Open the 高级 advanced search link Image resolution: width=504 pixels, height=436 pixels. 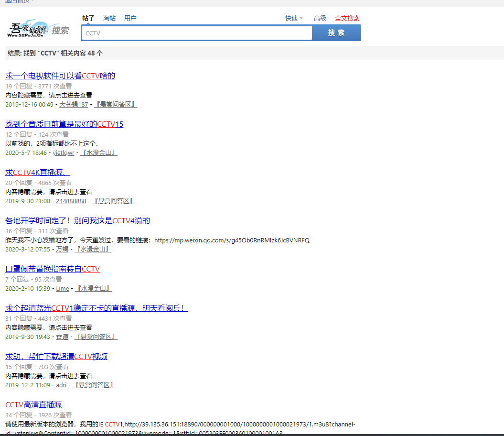click(x=320, y=18)
